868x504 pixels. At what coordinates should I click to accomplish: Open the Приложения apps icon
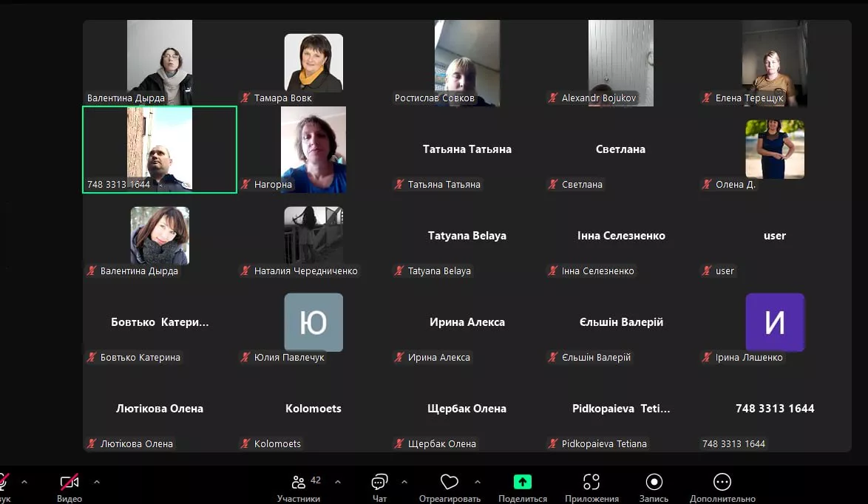591,483
